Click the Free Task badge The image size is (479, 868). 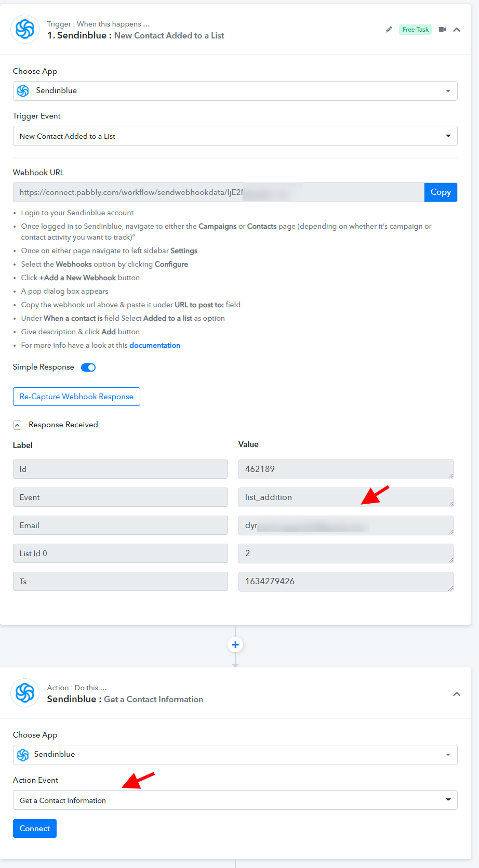pyautogui.click(x=416, y=30)
